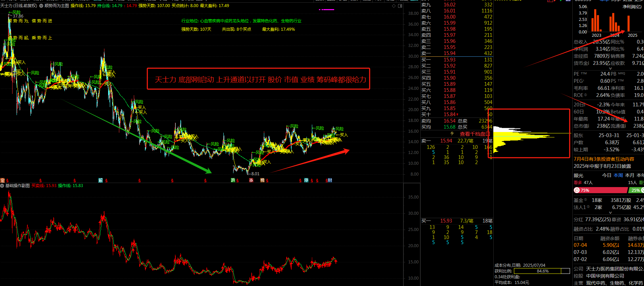This screenshot has height=286, width=644.
Task: Click the 总市值 238亿 value
Action: pyautogui.click(x=603, y=126)
